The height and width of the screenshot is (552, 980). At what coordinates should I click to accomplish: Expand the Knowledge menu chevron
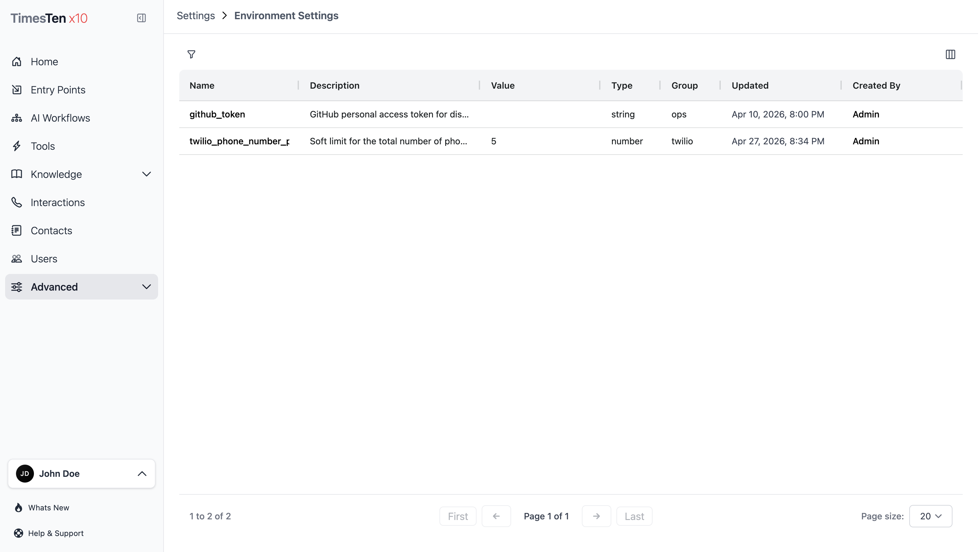click(x=147, y=174)
